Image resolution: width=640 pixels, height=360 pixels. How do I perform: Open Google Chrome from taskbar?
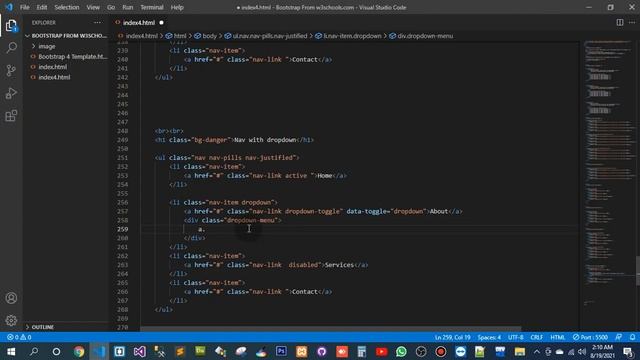tap(79, 351)
